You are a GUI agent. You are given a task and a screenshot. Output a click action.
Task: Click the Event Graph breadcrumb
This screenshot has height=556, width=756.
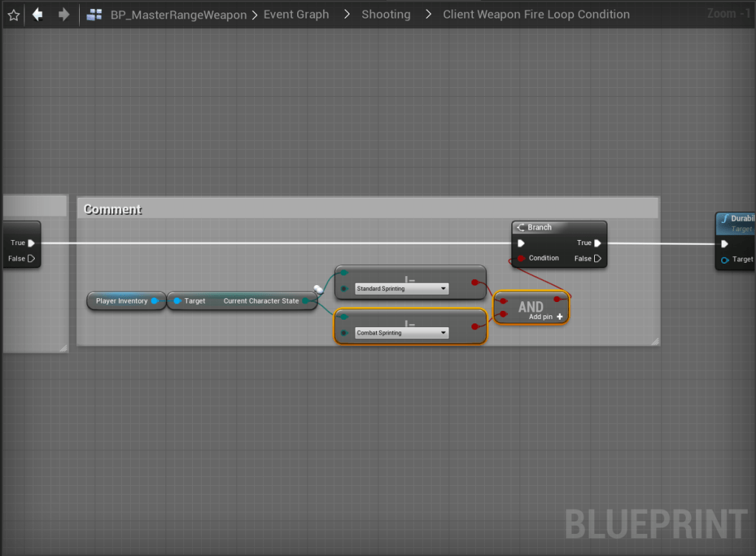tap(296, 15)
